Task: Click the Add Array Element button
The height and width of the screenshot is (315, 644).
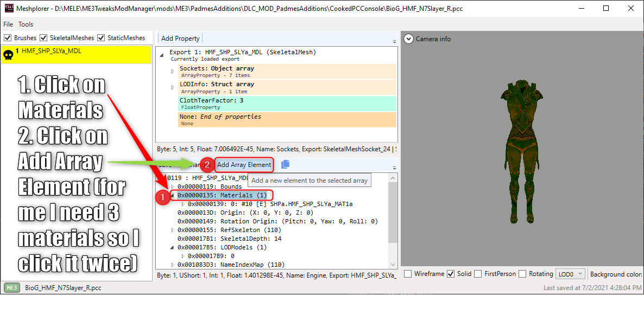Action: (244, 164)
